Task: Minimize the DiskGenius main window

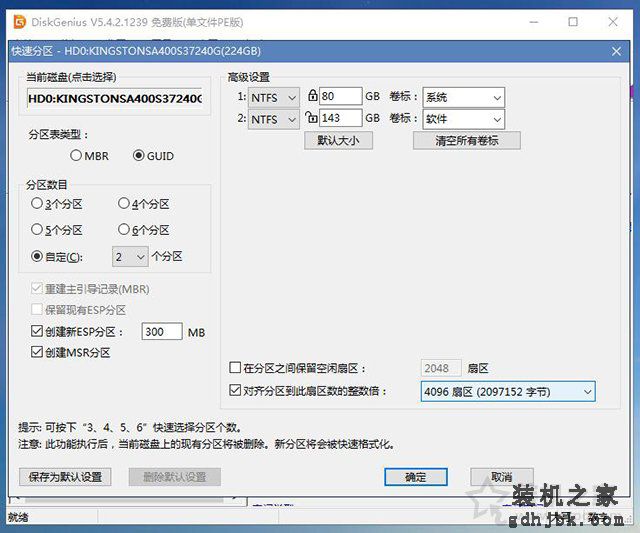Action: pyautogui.click(x=534, y=22)
